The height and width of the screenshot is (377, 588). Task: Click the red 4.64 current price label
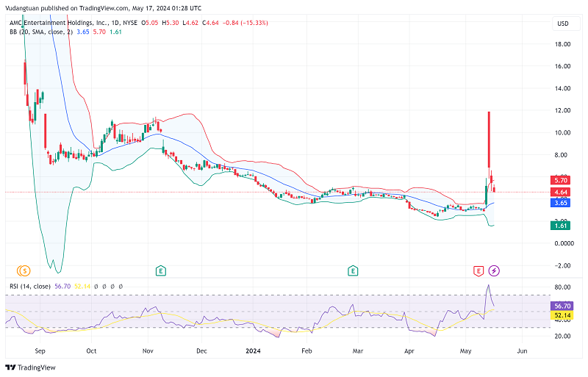pos(561,192)
